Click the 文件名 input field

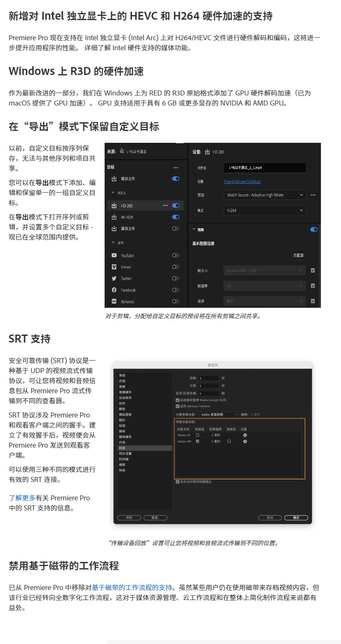click(265, 167)
